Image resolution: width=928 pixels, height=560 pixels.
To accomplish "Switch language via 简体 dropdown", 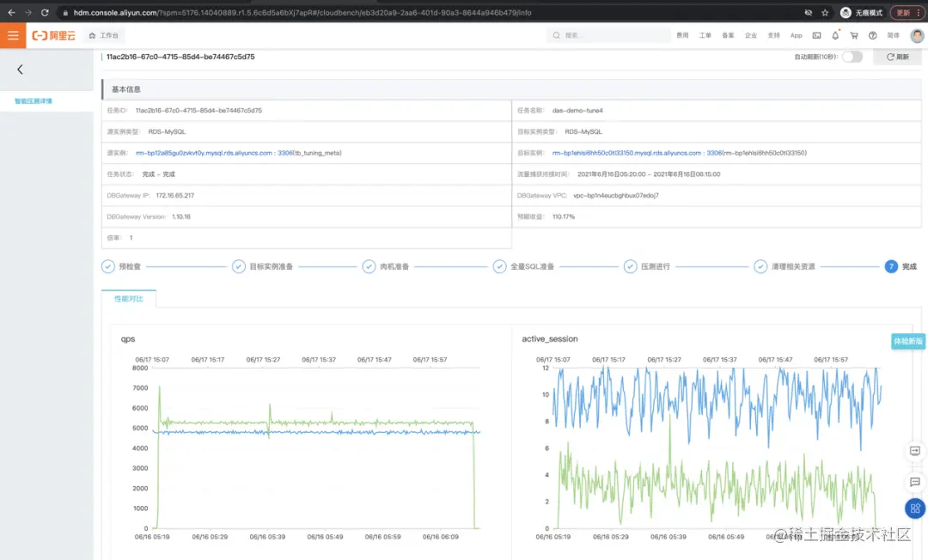I will click(893, 35).
